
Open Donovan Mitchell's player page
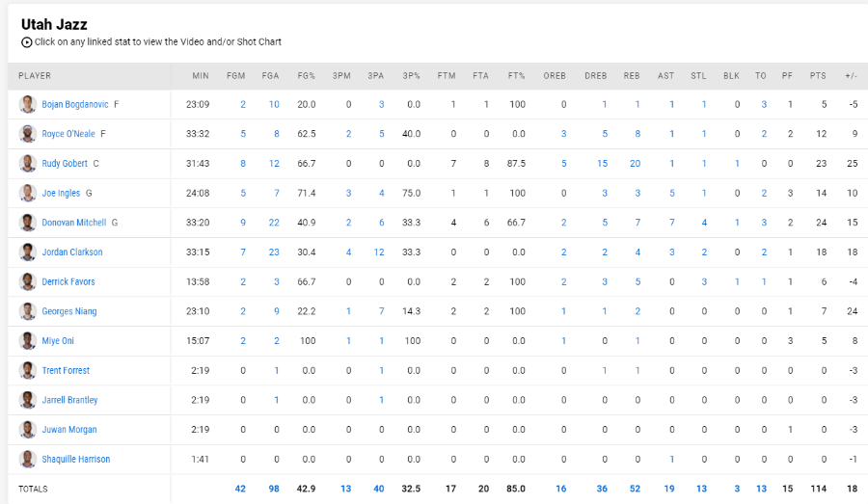point(74,223)
